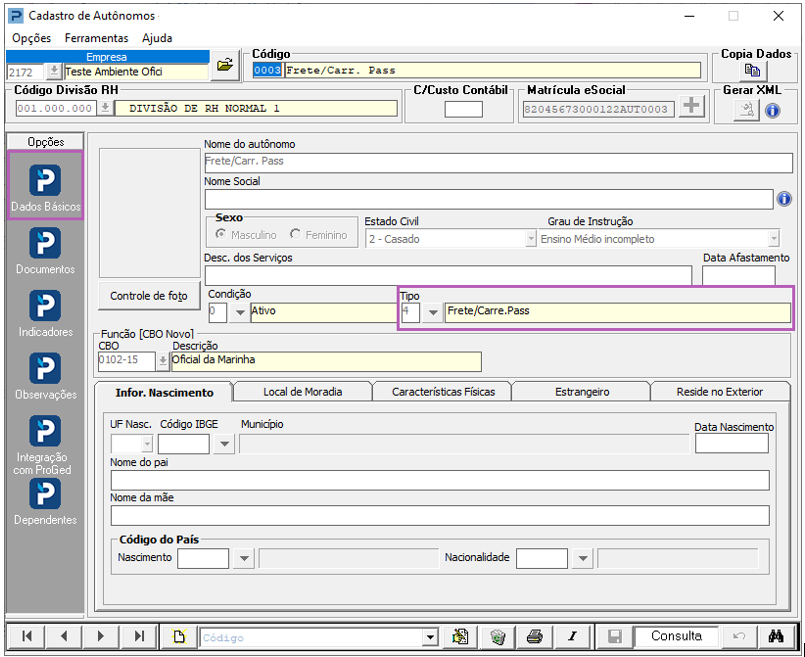This screenshot has width=805, height=657.
Task: Open the CBO lookup arrow
Action: tap(162, 361)
